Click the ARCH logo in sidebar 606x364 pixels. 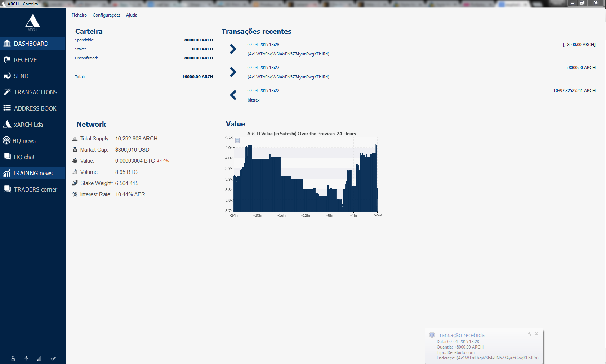[32, 23]
